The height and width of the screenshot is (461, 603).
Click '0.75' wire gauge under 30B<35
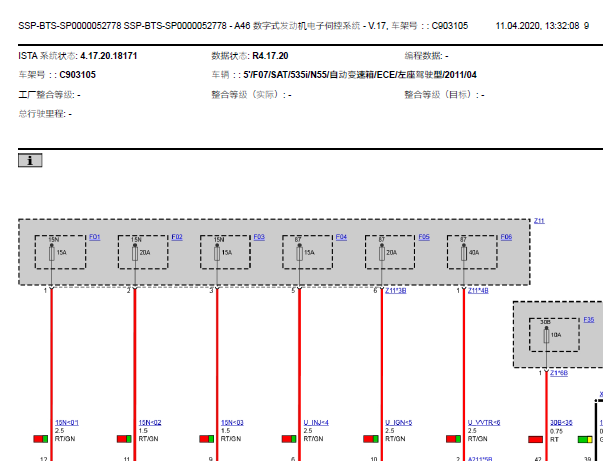(556, 431)
